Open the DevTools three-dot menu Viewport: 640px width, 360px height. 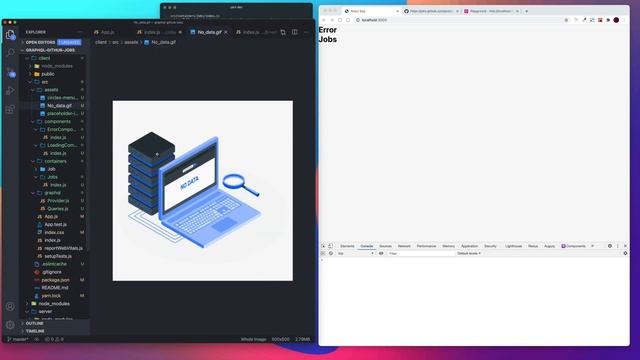pos(618,246)
